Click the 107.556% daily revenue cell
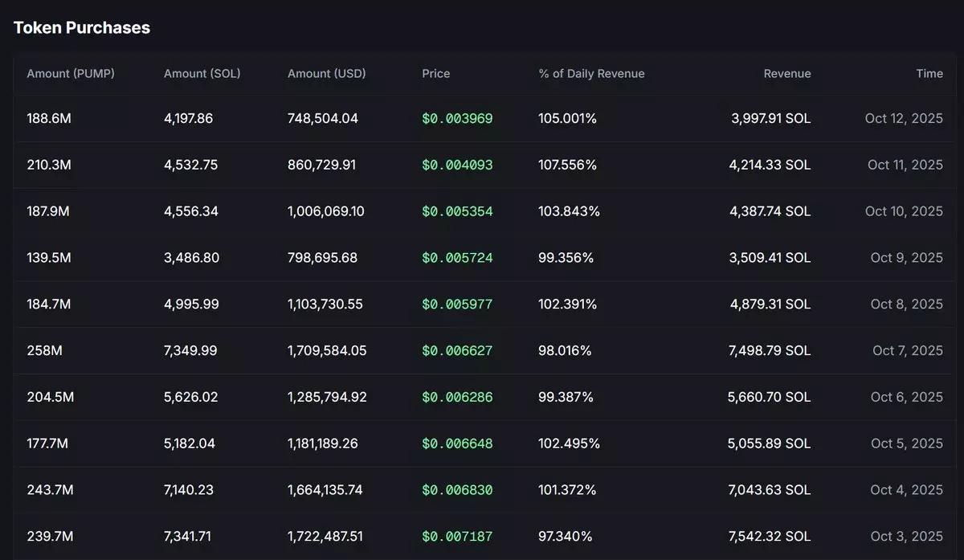This screenshot has width=964, height=560. tap(567, 166)
